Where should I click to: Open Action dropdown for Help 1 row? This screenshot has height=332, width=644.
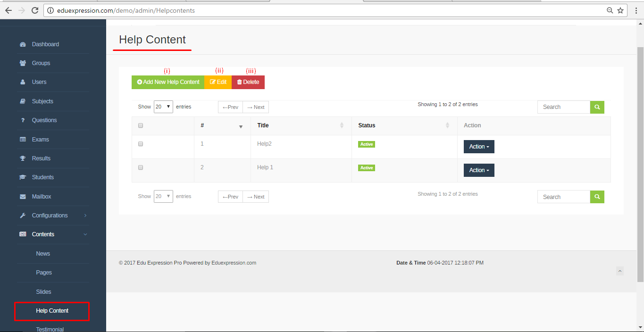pyautogui.click(x=479, y=170)
